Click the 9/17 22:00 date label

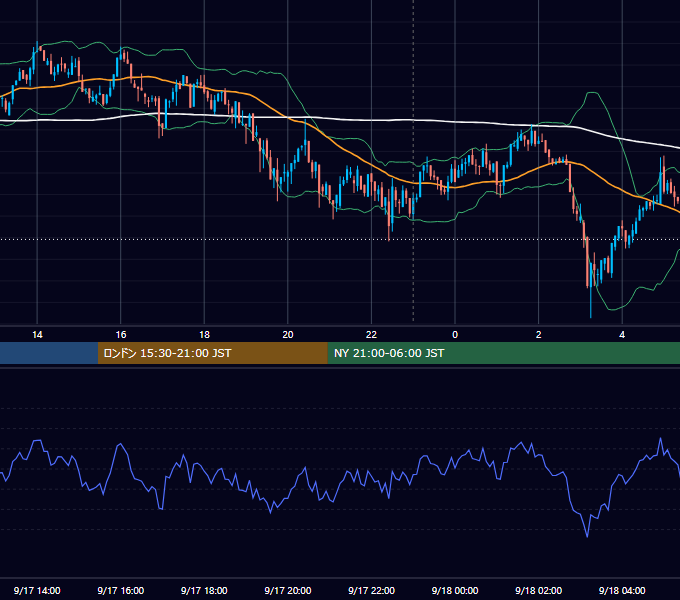(372, 590)
